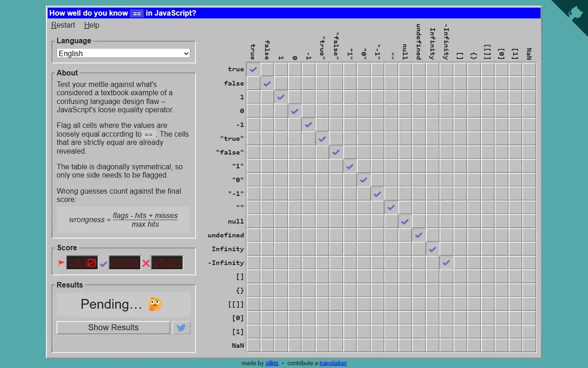Click the wrongness formula text
The height and width of the screenshot is (368, 588).
[x=123, y=220]
